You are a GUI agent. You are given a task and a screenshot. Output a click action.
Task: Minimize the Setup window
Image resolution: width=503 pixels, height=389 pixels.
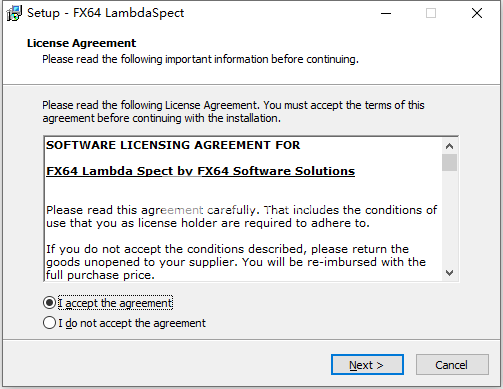click(x=386, y=13)
